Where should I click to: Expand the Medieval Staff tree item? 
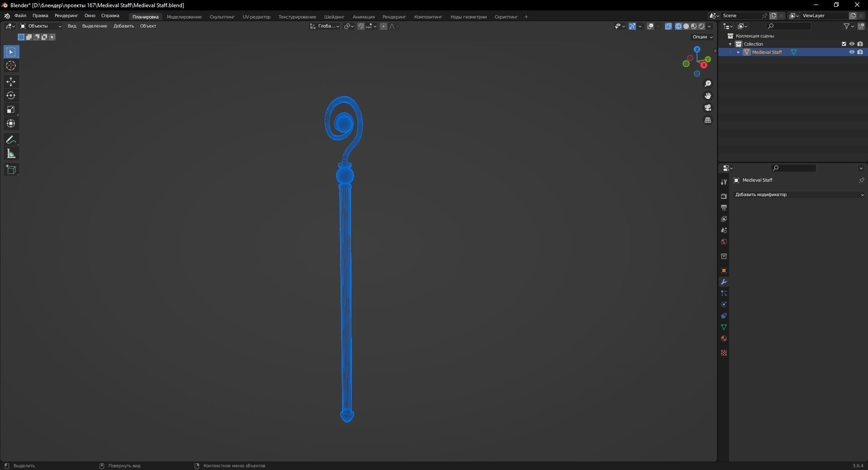[738, 52]
